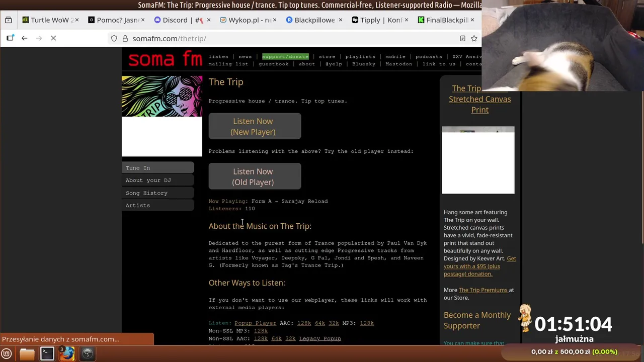Open the MP3 128k stream link

[367, 323]
